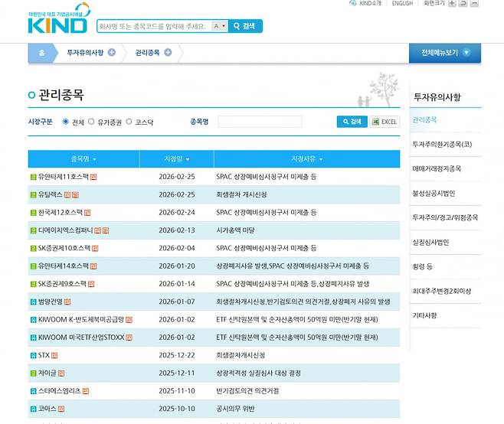504x424 pixels.
Task: Select the 코스닥 market radio button
Action: click(x=129, y=122)
